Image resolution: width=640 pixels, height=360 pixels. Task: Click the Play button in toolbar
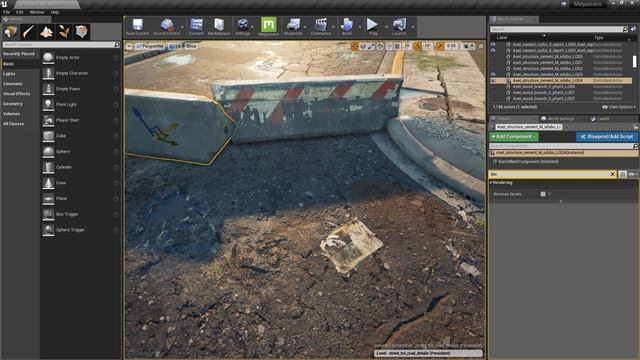pos(372,24)
